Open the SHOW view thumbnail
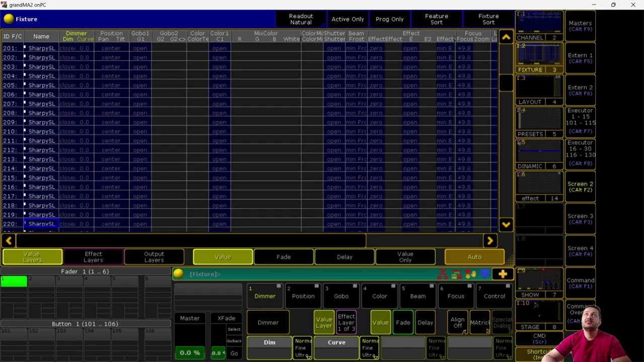Screen dimensions: 644x362 coord(539,284)
